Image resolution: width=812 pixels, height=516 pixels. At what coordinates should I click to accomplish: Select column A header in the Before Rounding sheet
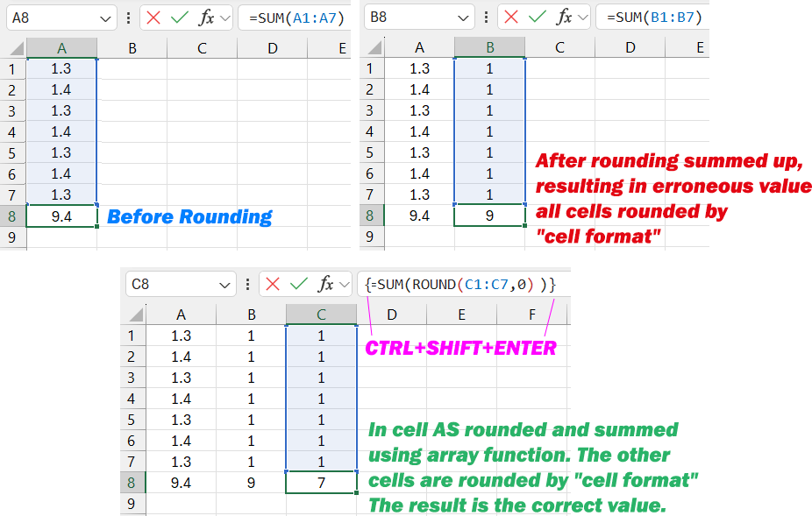62,48
